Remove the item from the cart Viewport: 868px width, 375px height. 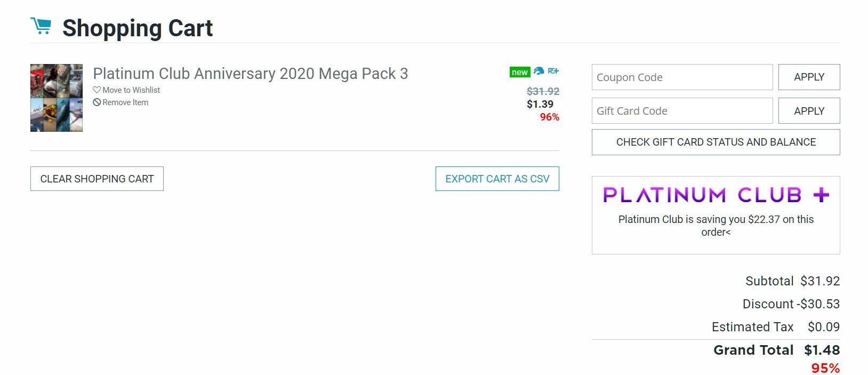coord(125,102)
